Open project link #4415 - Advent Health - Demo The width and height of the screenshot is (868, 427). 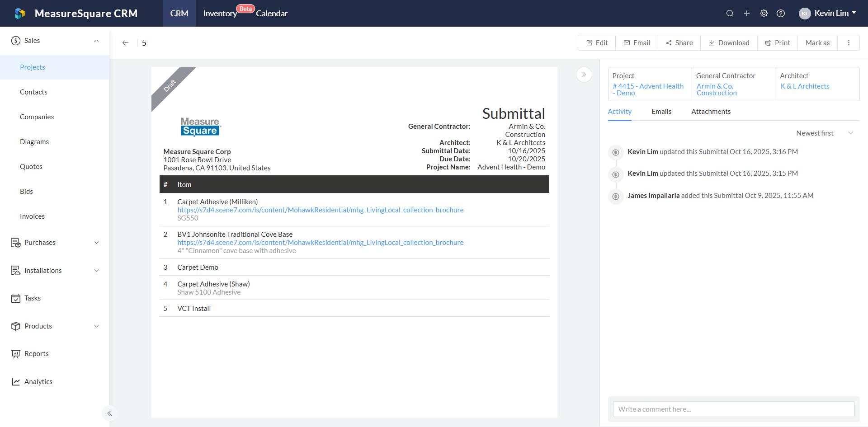(648, 89)
